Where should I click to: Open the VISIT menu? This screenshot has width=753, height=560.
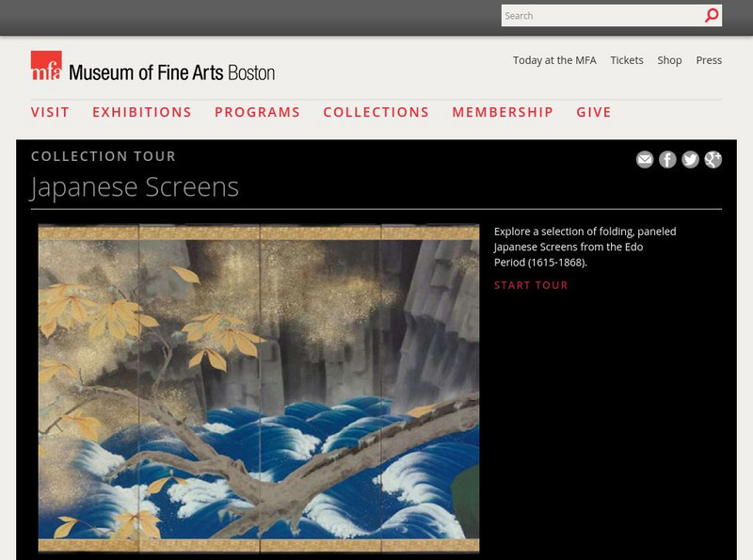click(50, 111)
